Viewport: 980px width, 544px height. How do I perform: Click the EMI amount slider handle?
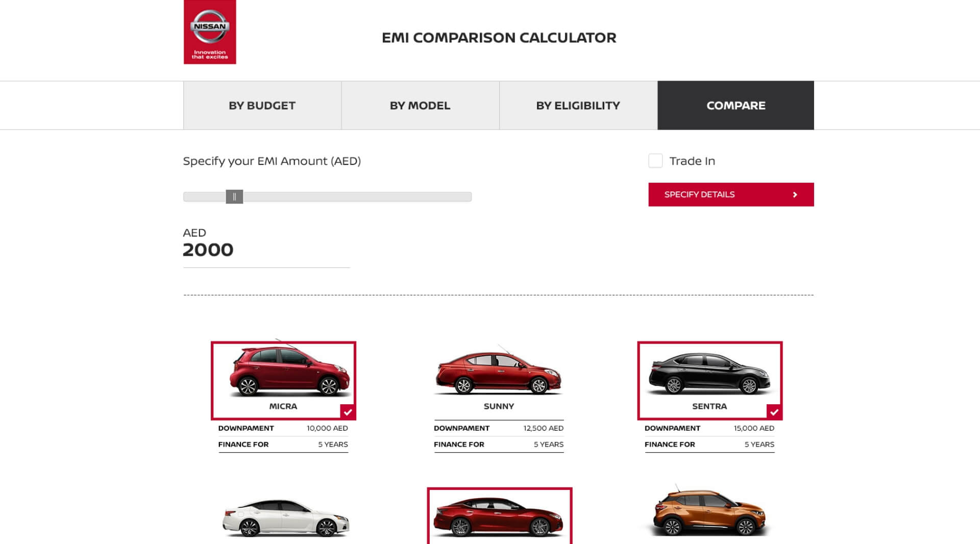[x=234, y=196]
